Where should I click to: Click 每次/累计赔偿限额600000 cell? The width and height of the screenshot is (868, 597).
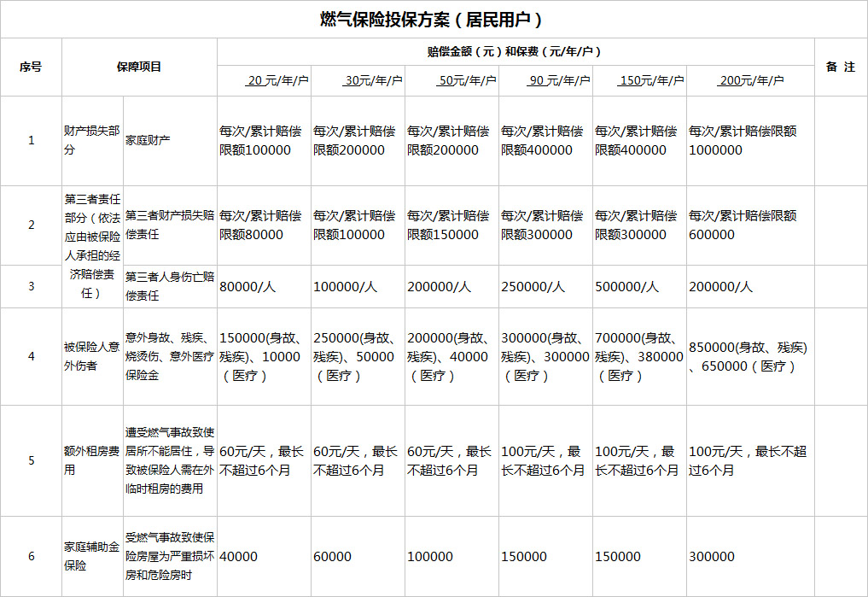[750, 225]
